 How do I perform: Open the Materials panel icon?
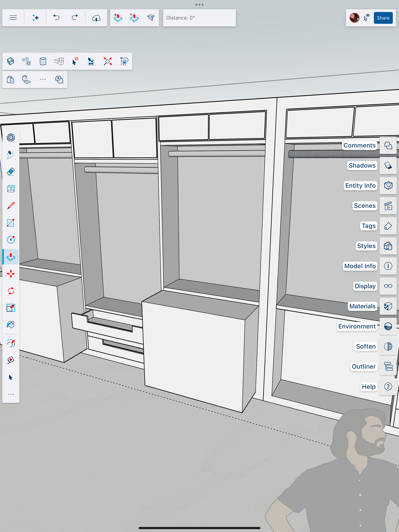tap(388, 306)
